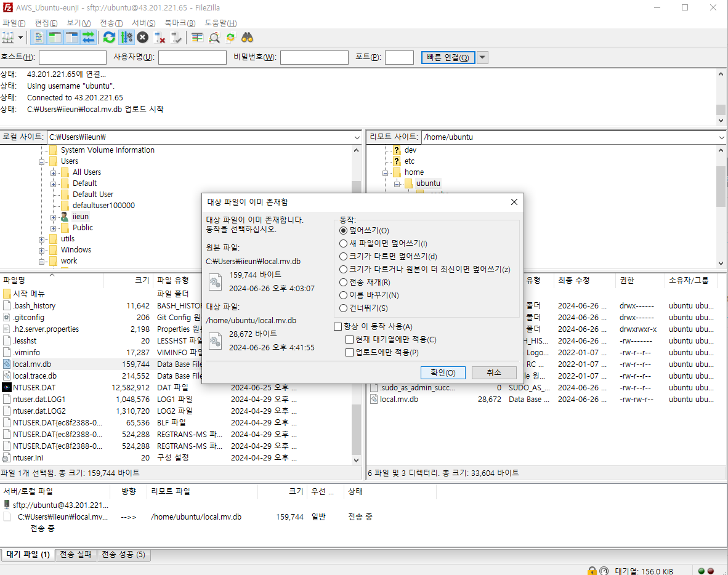The height and width of the screenshot is (575, 728).
Task: Click ntuser.ini settings file icon
Action: pos(7,457)
